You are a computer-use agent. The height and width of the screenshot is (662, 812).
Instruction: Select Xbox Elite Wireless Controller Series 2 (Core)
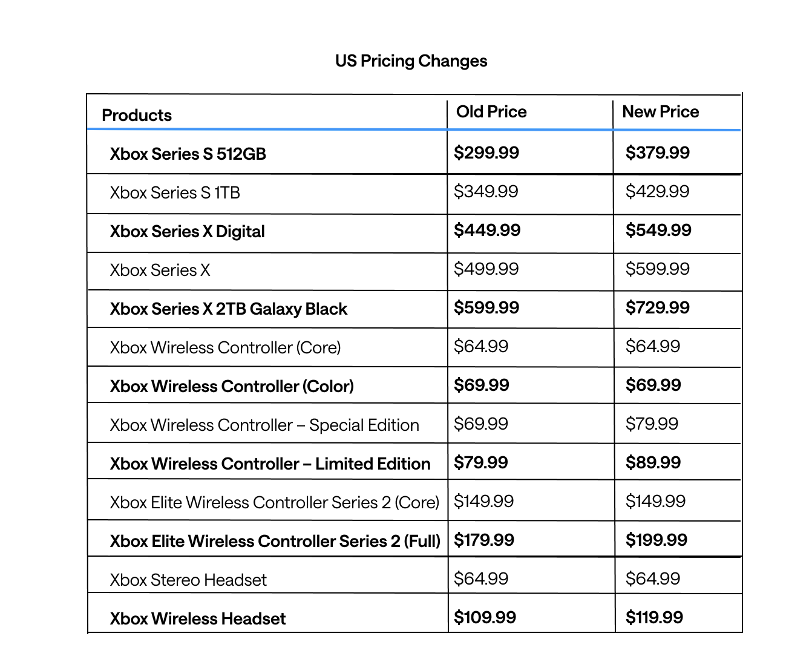274,503
